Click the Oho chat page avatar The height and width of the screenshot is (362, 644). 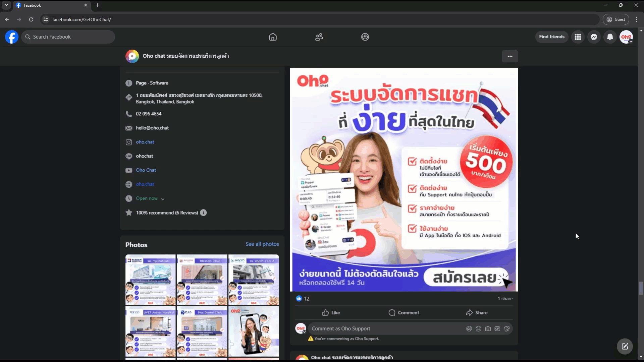pos(132,56)
